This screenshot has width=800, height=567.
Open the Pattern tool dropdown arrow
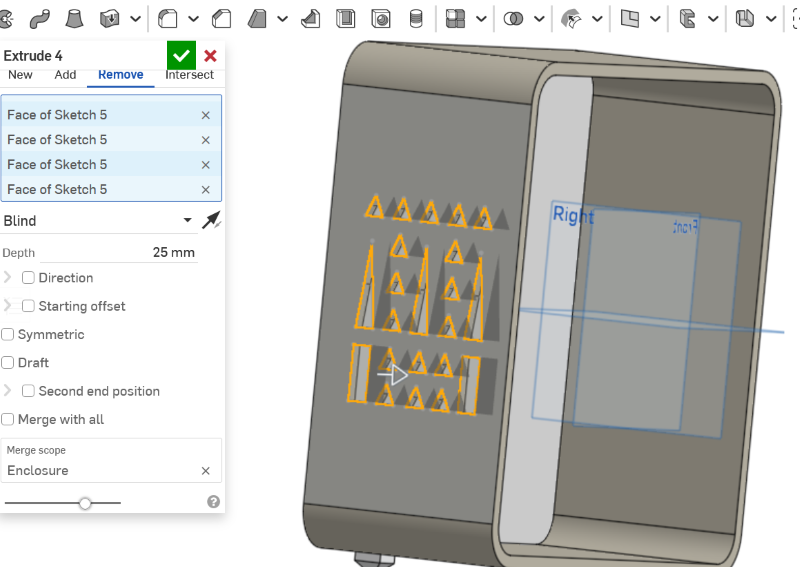click(x=481, y=19)
